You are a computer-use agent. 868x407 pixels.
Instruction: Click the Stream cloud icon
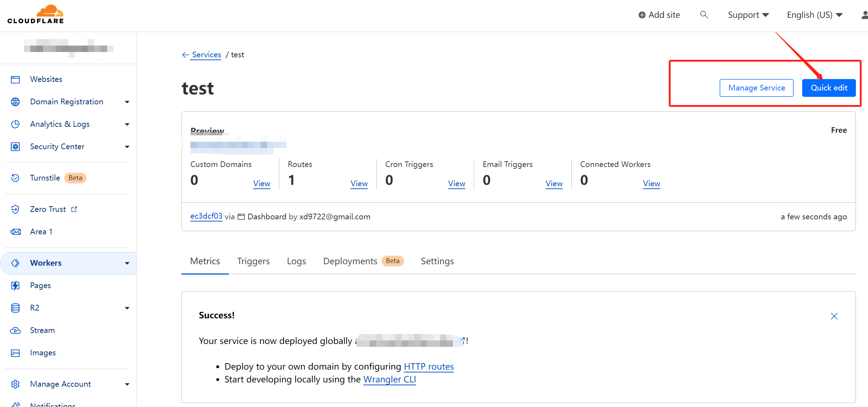[x=15, y=330]
